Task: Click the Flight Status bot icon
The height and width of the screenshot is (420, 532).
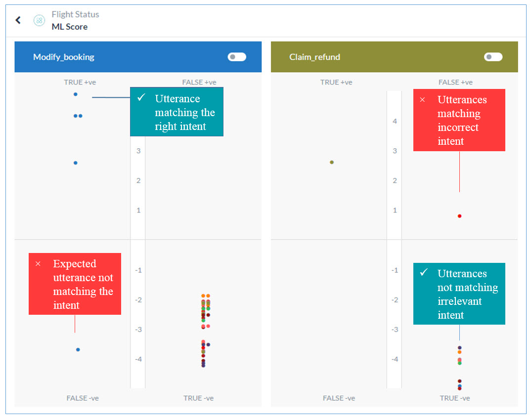Action: pos(39,20)
